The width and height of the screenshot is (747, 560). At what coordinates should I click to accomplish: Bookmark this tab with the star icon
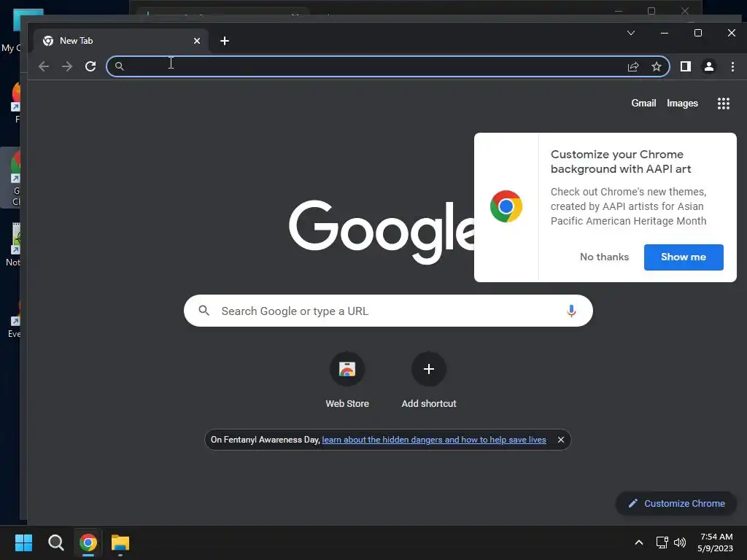click(657, 66)
